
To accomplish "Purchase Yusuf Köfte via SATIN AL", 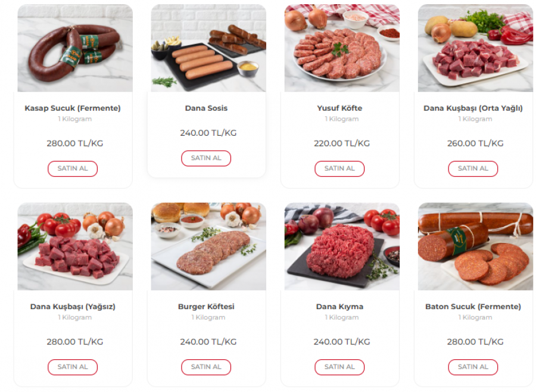I will [x=339, y=169].
